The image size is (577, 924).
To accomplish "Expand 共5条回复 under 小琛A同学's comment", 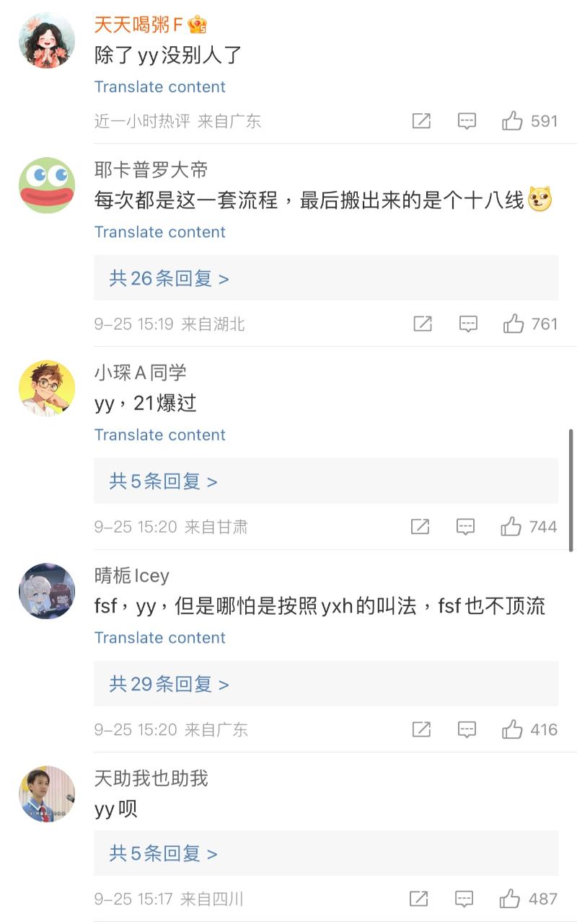I will pos(163,481).
